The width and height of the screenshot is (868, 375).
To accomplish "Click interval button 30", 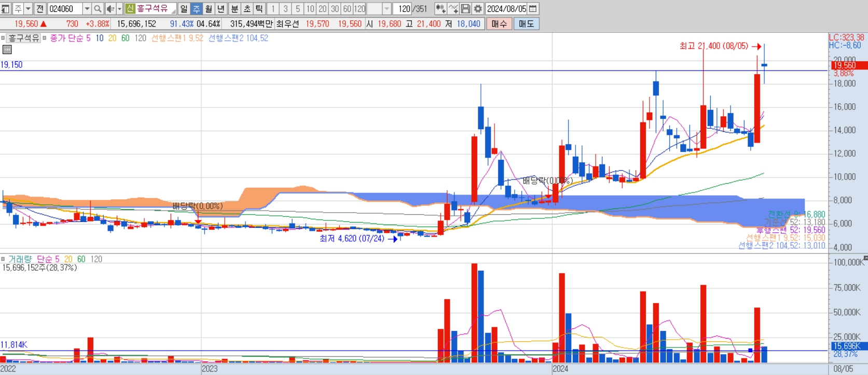I will (335, 9).
